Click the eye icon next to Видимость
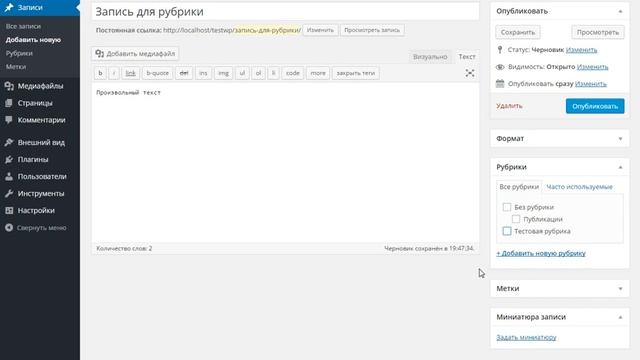 click(500, 67)
